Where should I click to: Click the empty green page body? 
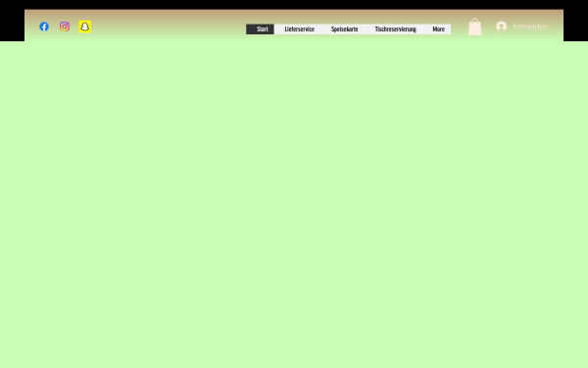click(294, 203)
